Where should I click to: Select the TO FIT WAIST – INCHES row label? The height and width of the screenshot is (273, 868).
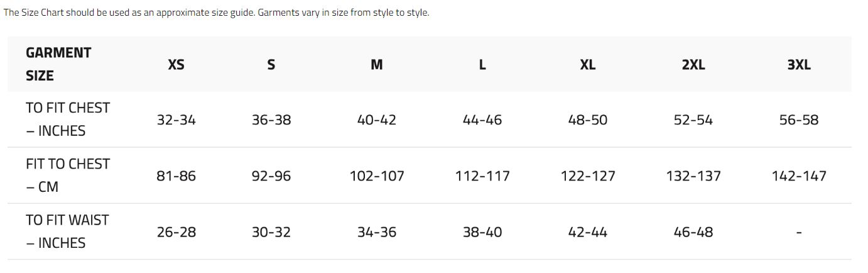[67, 231]
